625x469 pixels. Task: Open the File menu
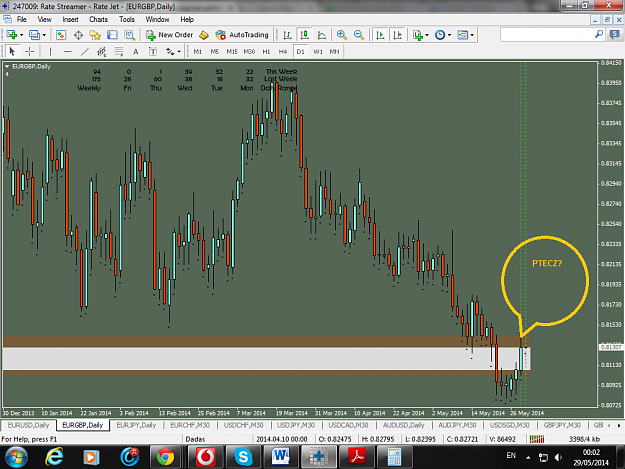(x=21, y=20)
